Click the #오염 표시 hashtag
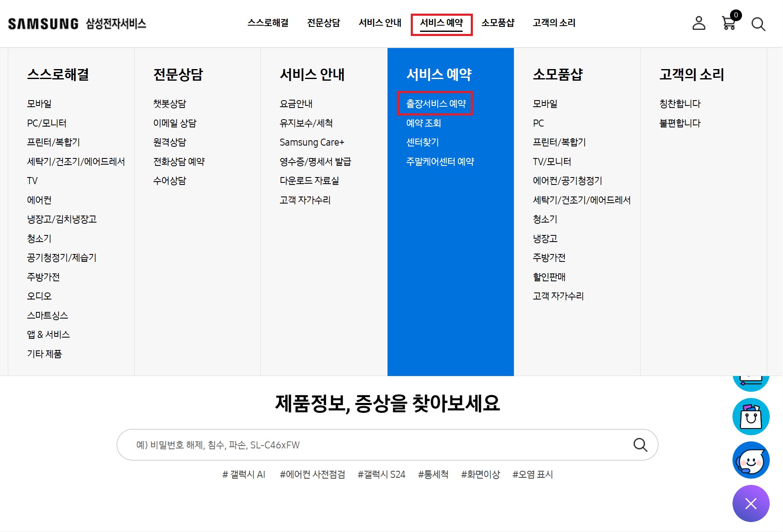This screenshot has width=783, height=532. coord(532,474)
